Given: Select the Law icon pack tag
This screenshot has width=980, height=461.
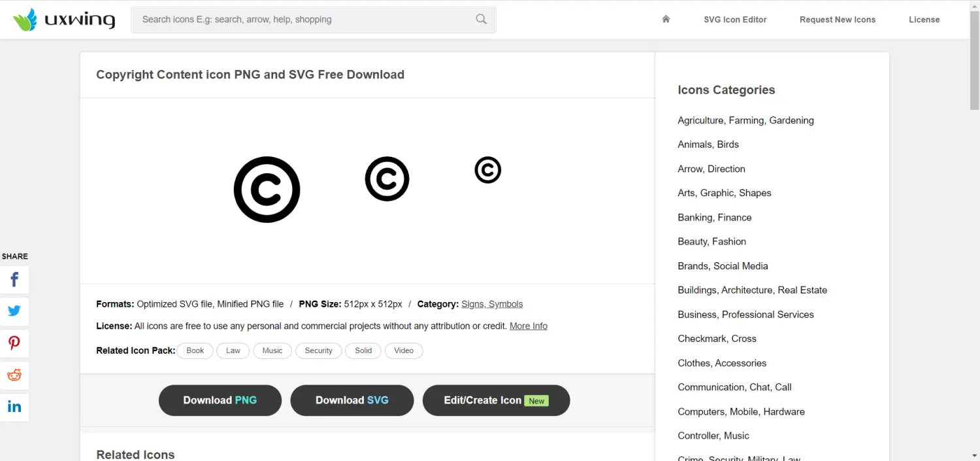Looking at the screenshot, I should tap(233, 350).
